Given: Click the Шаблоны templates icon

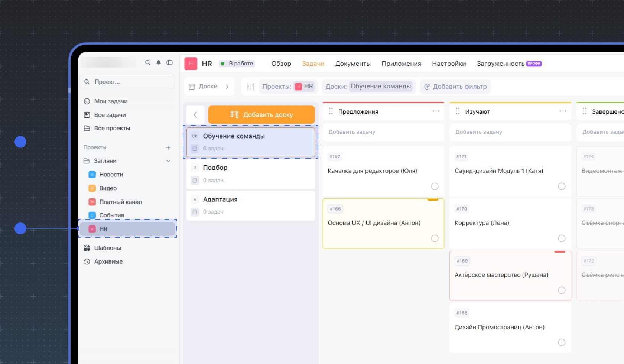Looking at the screenshot, I should point(87,247).
